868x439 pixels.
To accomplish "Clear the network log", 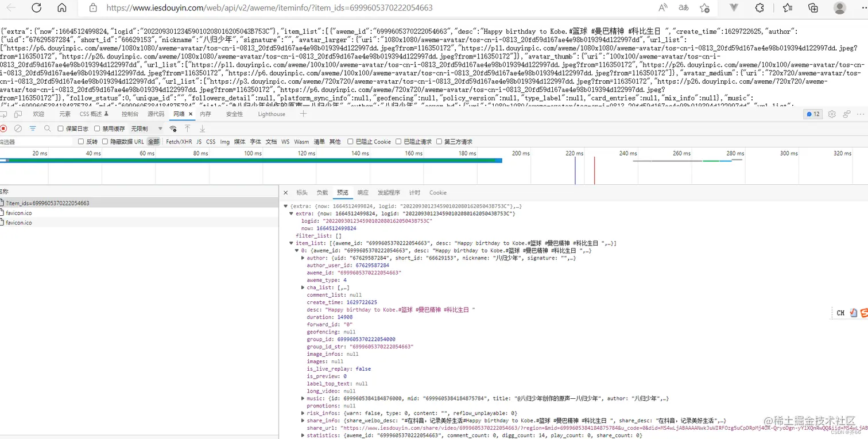I will [x=18, y=129].
